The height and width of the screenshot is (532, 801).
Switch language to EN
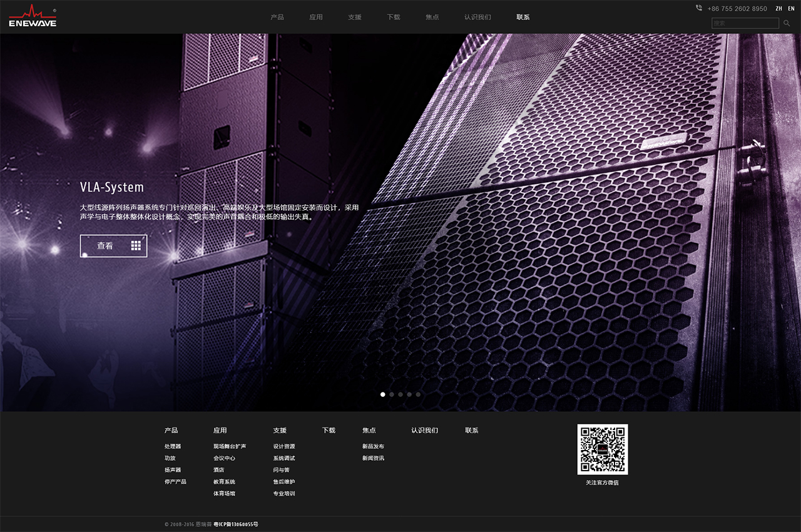pyautogui.click(x=791, y=9)
